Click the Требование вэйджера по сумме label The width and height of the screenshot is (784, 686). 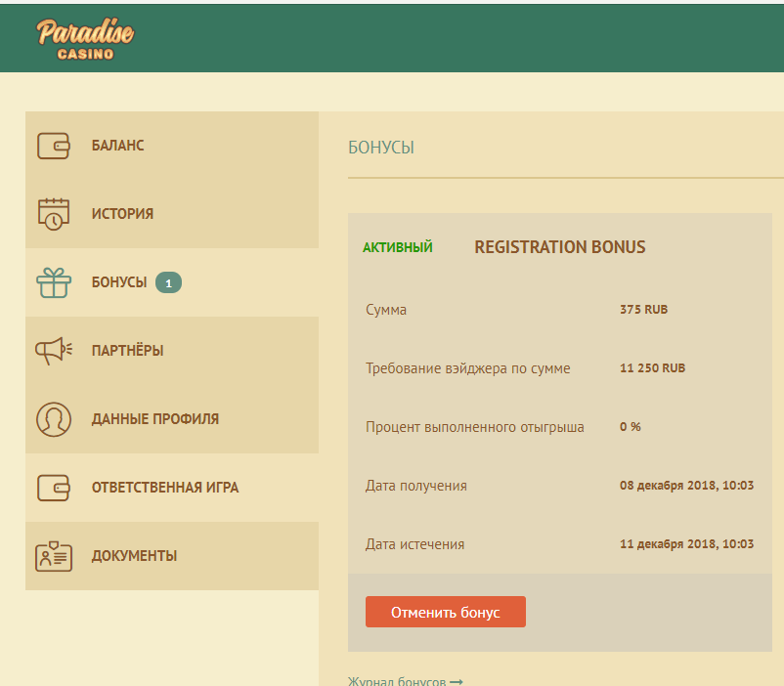468,368
